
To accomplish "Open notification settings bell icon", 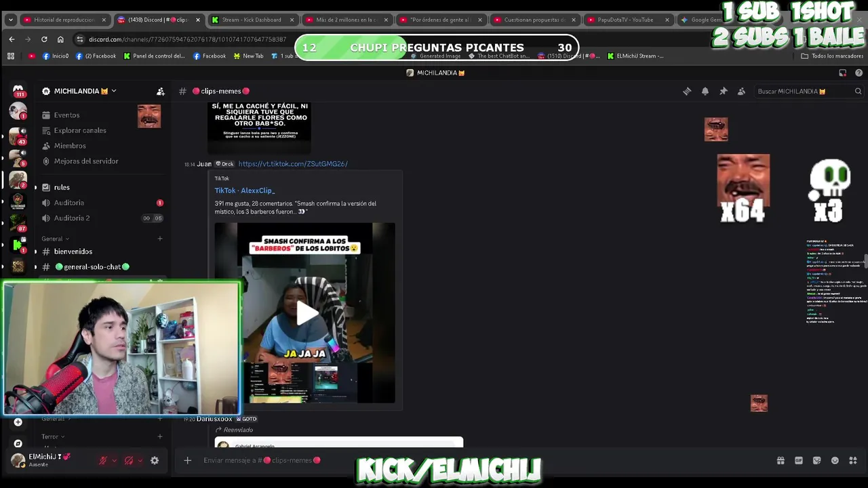I will (705, 91).
